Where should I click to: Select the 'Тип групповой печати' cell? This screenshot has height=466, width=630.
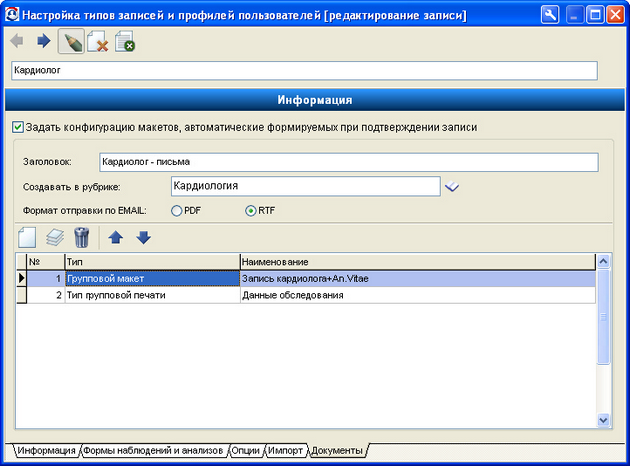pos(152,295)
